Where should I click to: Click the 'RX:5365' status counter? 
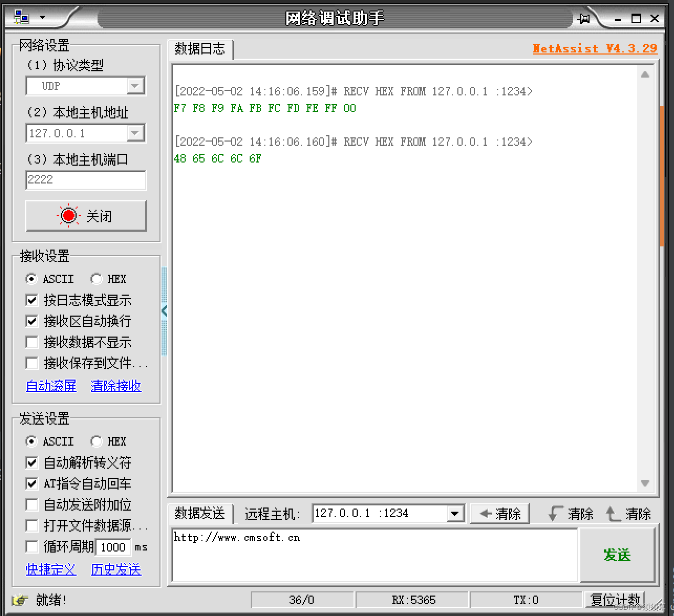[413, 600]
